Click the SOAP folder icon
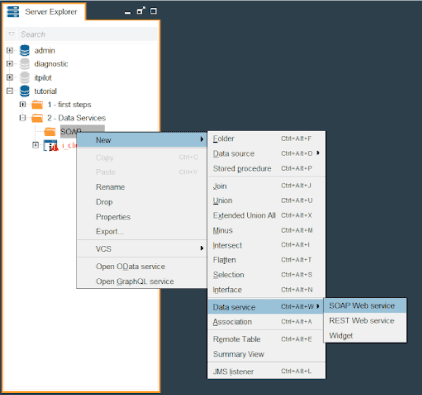The width and height of the screenshot is (422, 395). pyautogui.click(x=50, y=132)
